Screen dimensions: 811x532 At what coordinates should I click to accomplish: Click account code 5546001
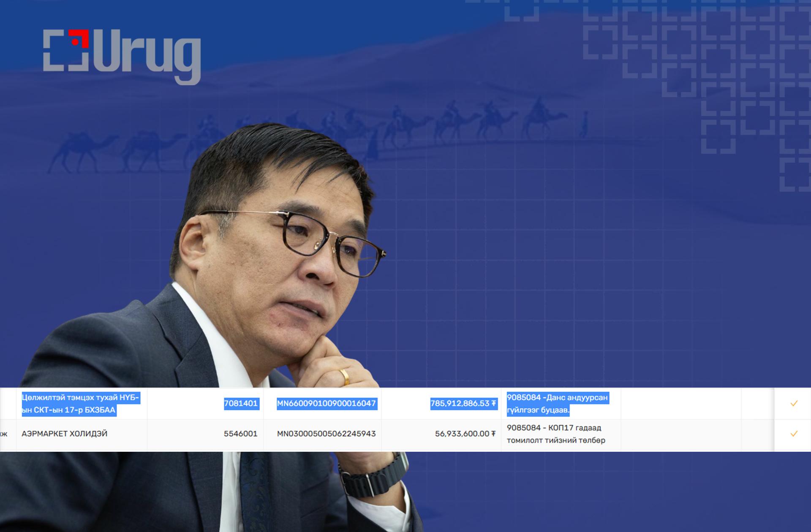[240, 434]
